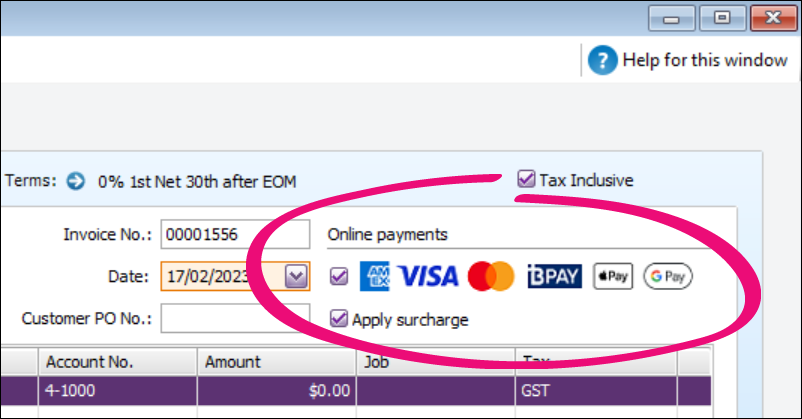Click the 4-1000 account number cell
This screenshot has height=419, width=802.
(117, 390)
